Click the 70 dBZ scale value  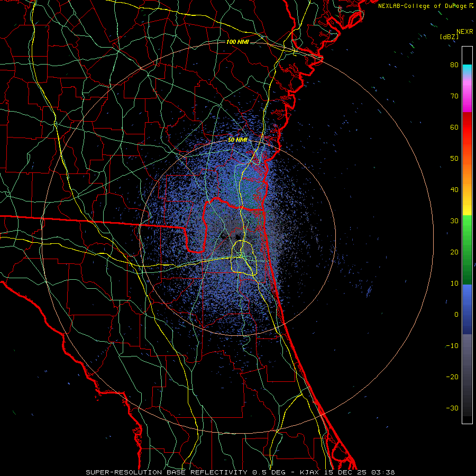pyautogui.click(x=454, y=96)
